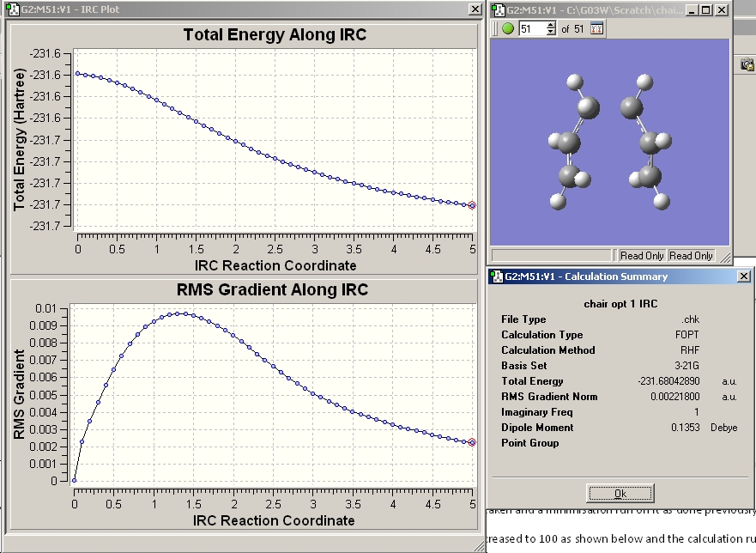Click the 'Dipole Moment' label

[x=537, y=428]
